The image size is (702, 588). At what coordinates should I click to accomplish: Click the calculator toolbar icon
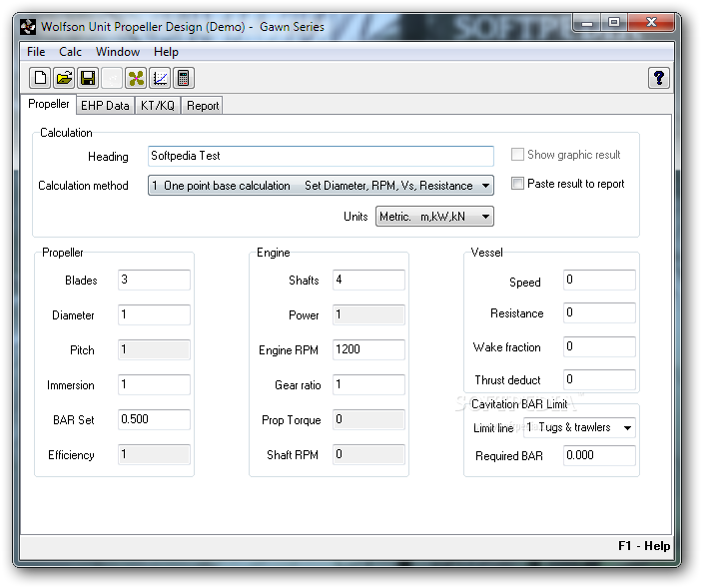pos(183,78)
